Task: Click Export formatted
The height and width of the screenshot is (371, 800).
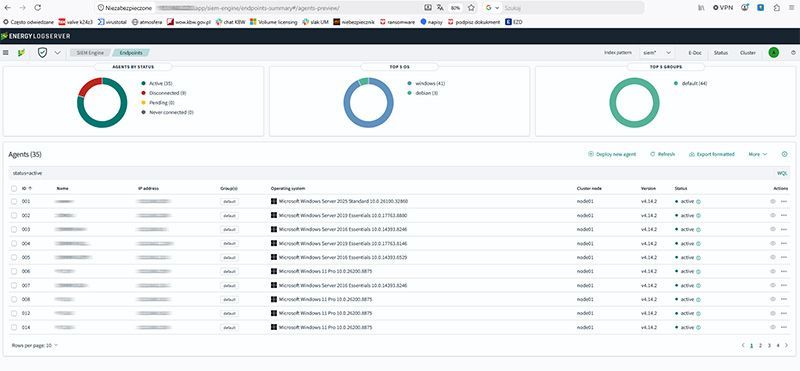Action: (x=712, y=154)
